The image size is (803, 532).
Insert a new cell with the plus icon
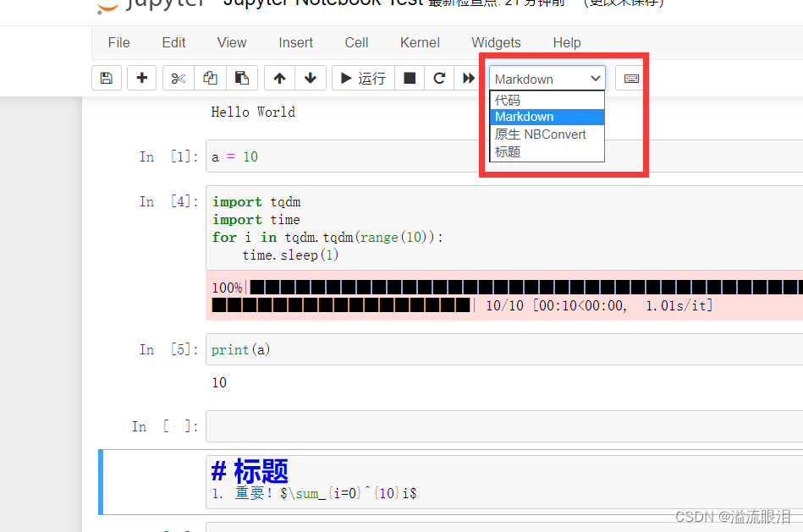point(142,78)
